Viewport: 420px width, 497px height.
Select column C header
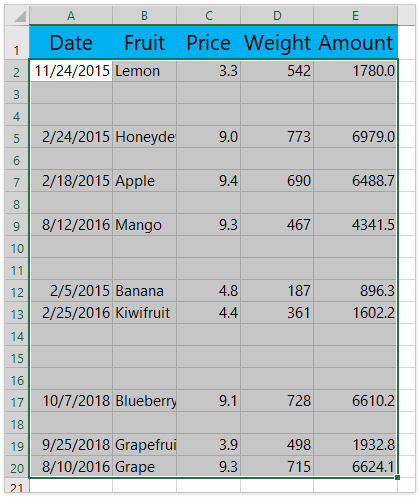pyautogui.click(x=208, y=16)
